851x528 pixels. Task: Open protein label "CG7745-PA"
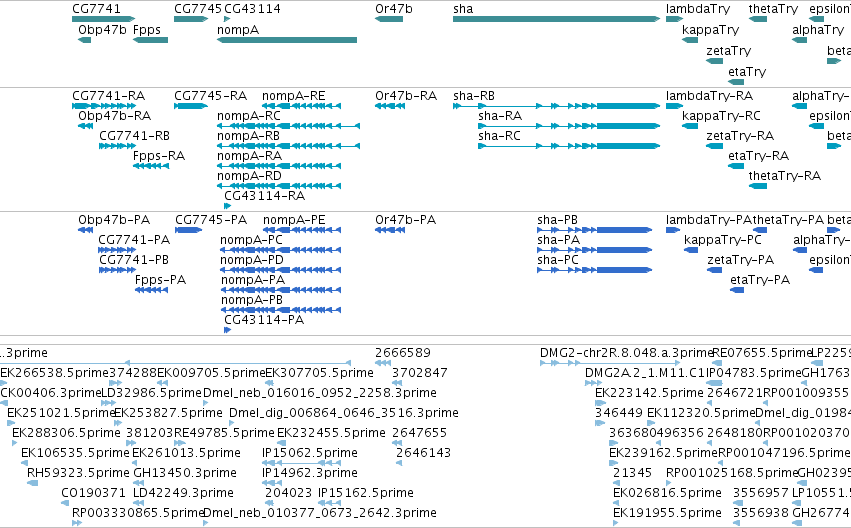coord(211,220)
